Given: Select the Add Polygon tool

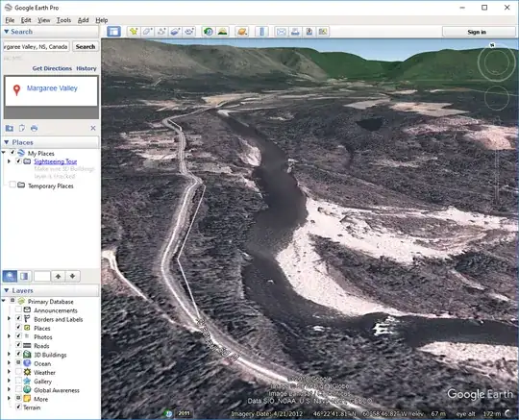Looking at the screenshot, I should (x=147, y=32).
